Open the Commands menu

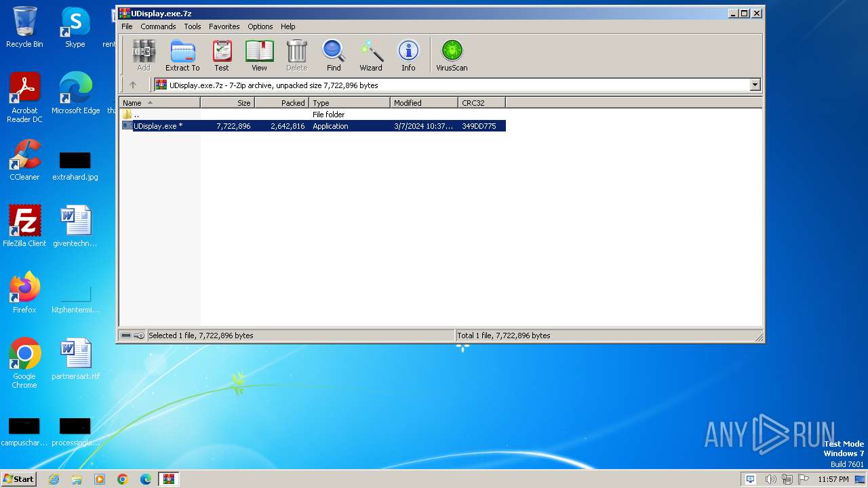pos(158,26)
